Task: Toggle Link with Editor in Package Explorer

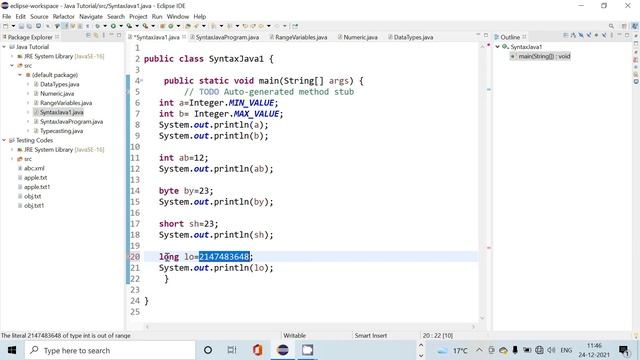Action: point(96,36)
